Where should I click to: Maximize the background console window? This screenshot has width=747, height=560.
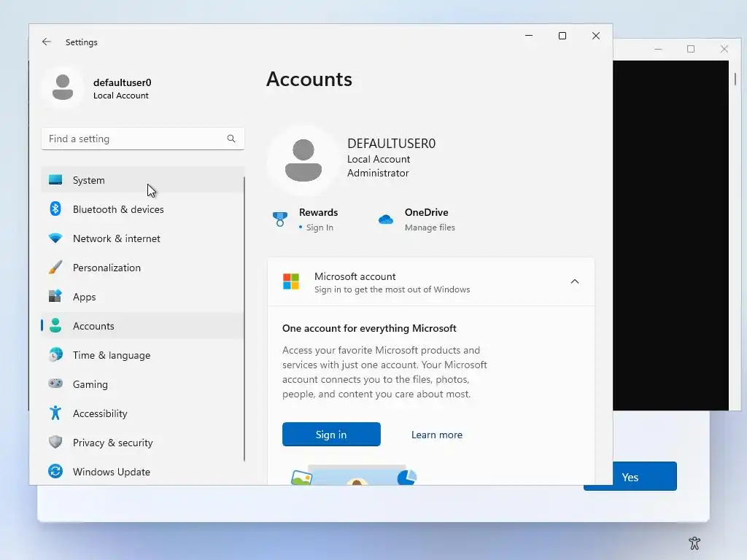(691, 49)
